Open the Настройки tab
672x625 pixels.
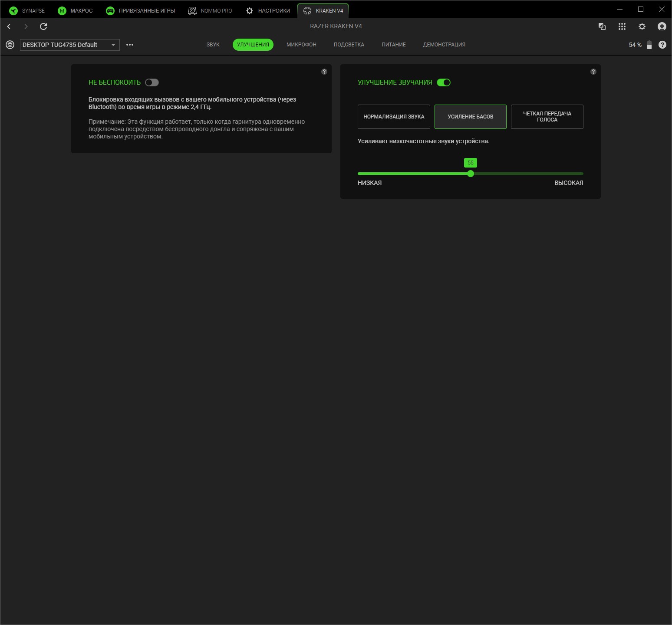[x=268, y=11]
